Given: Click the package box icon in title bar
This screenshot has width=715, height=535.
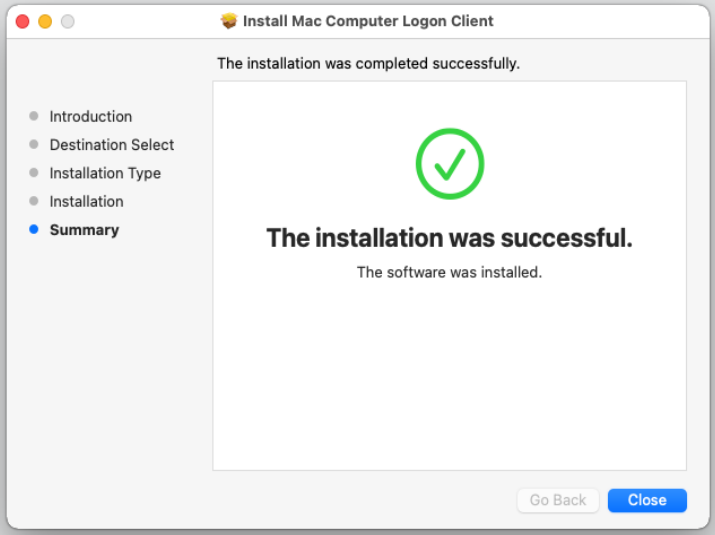Looking at the screenshot, I should pyautogui.click(x=229, y=21).
